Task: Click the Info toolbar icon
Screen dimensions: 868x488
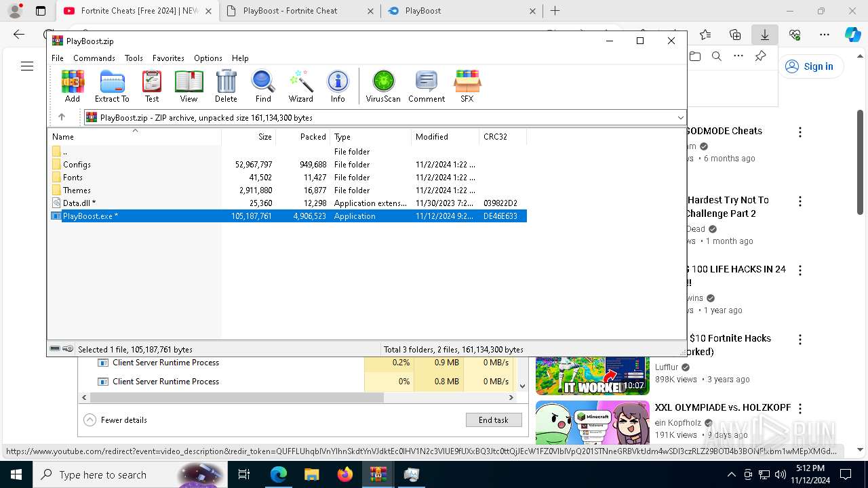Action: pos(338,86)
